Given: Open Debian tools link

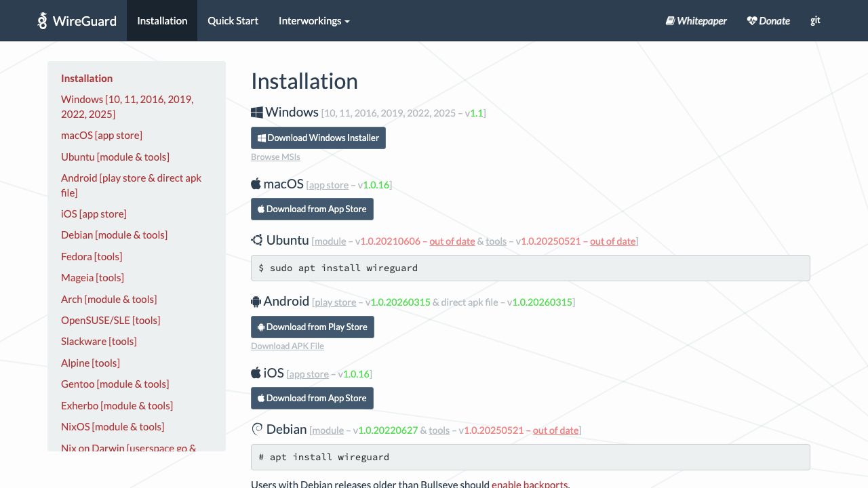Looking at the screenshot, I should pyautogui.click(x=439, y=430).
